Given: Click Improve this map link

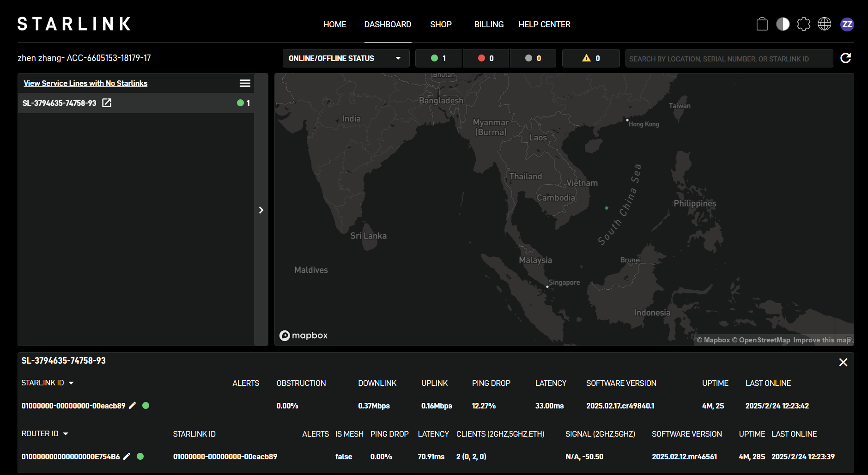Looking at the screenshot, I should (822, 340).
